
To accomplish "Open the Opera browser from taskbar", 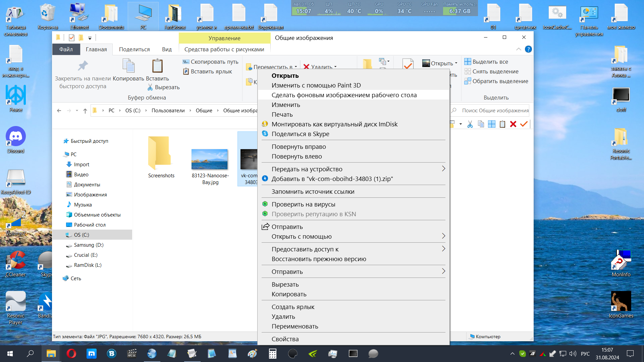I will coord(71,354).
